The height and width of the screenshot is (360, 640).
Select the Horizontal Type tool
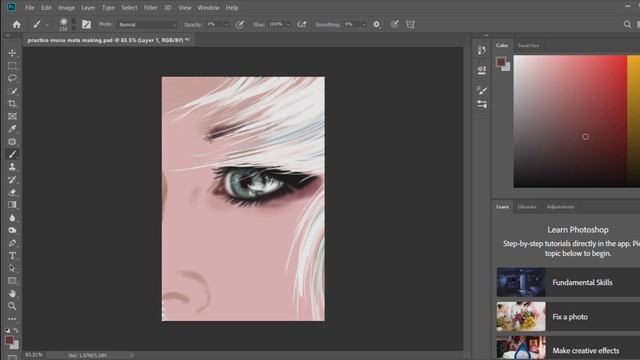tap(12, 256)
